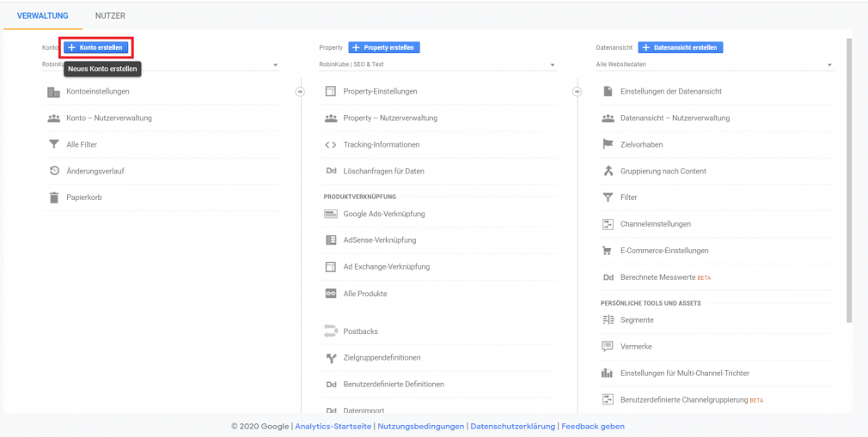Open Kontoeinstellungen text entry
The height and width of the screenshot is (437, 868).
98,92
